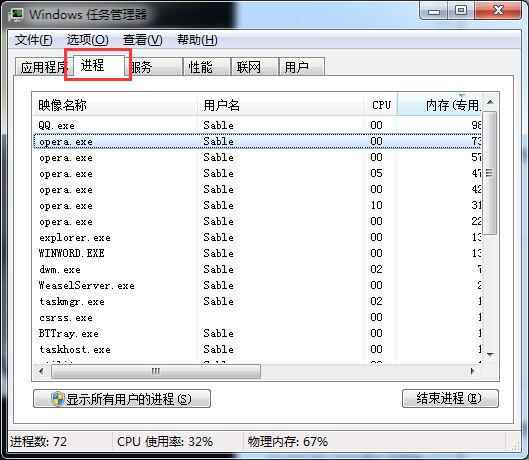Select the WINWORD.EXE process

tap(257, 253)
